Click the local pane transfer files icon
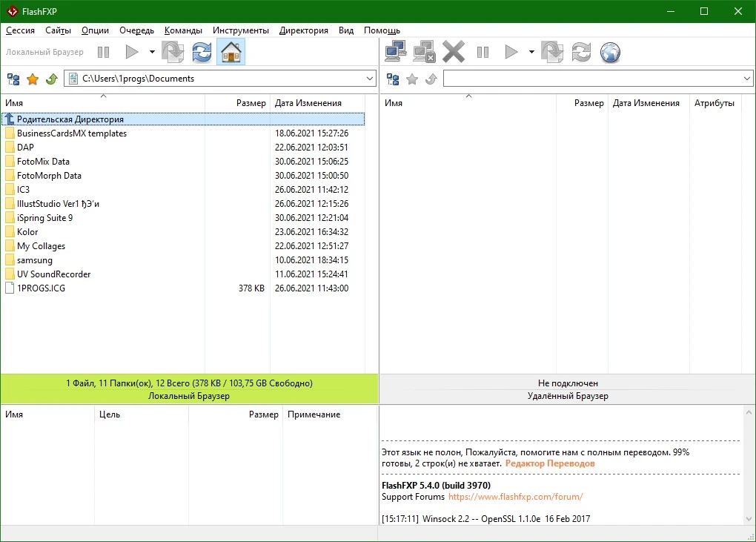Screen dimensions: 756x542 (173, 52)
